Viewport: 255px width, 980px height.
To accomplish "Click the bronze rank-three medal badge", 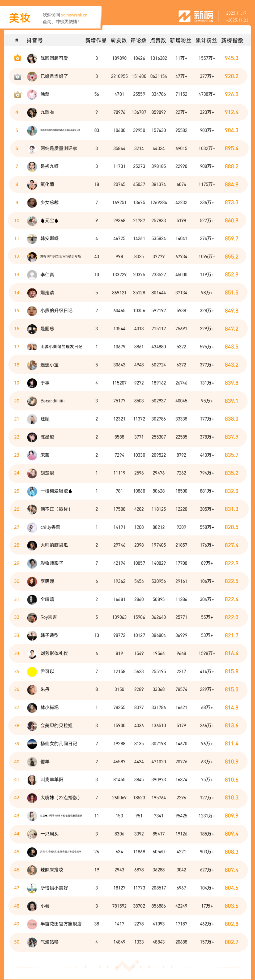I will click(x=17, y=94).
